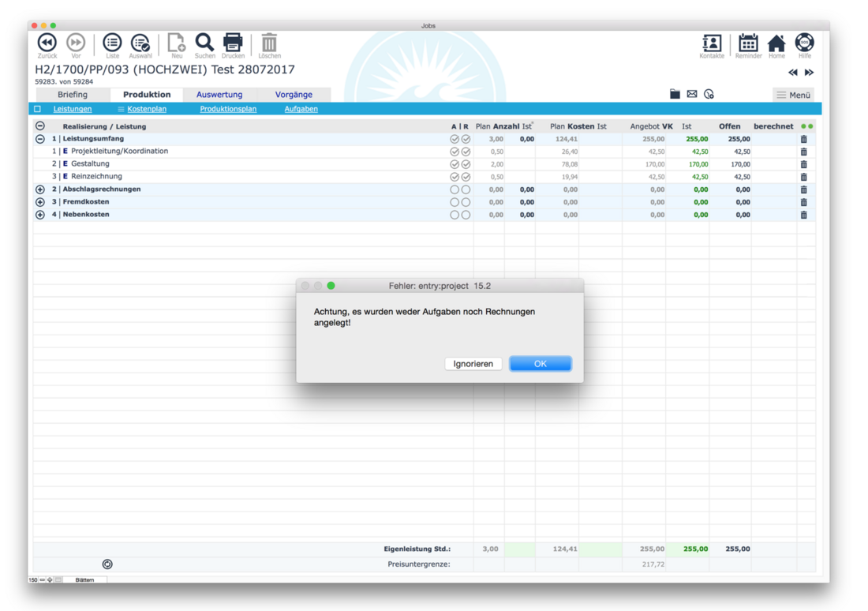The width and height of the screenshot is (868, 611).
Task: Expand the Fremdkosten group
Action: pos(40,202)
